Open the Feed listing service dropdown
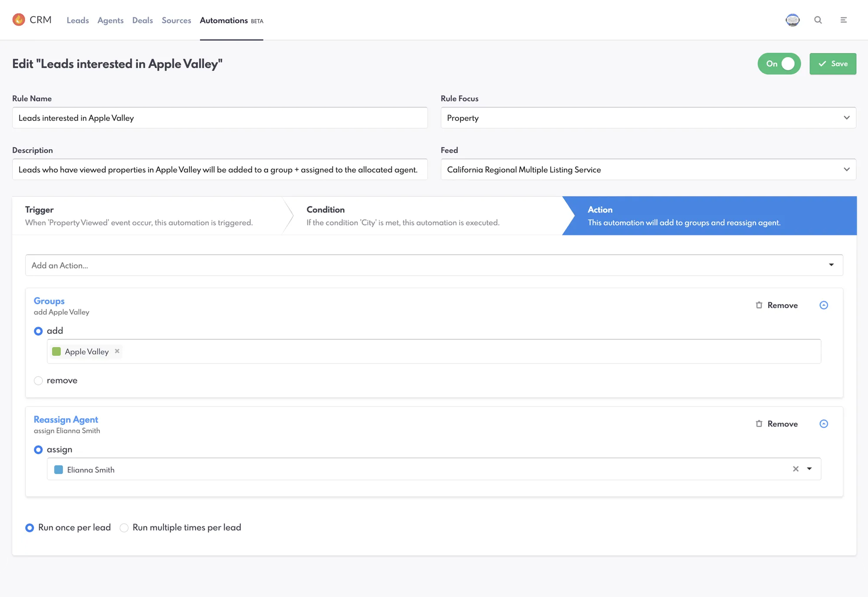This screenshot has width=868, height=597. 648,169
